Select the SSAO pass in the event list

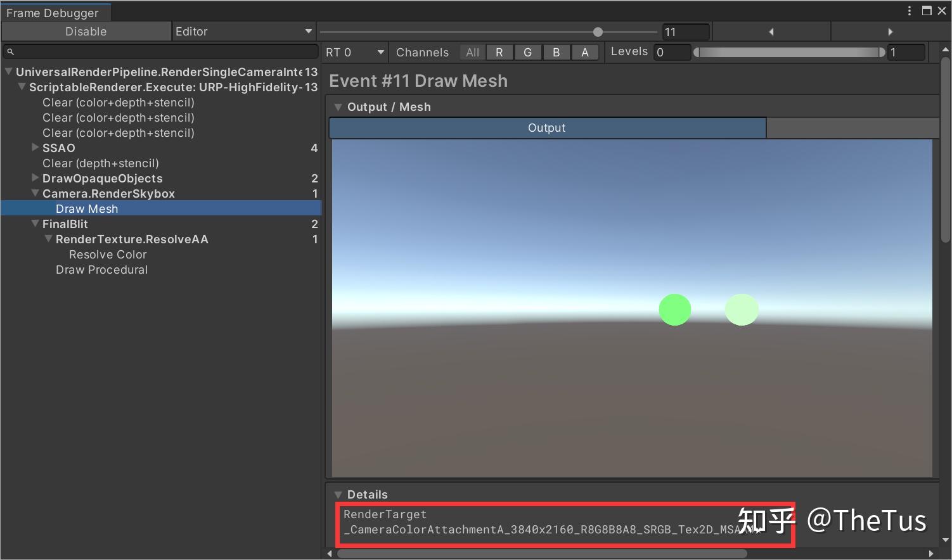pos(59,148)
